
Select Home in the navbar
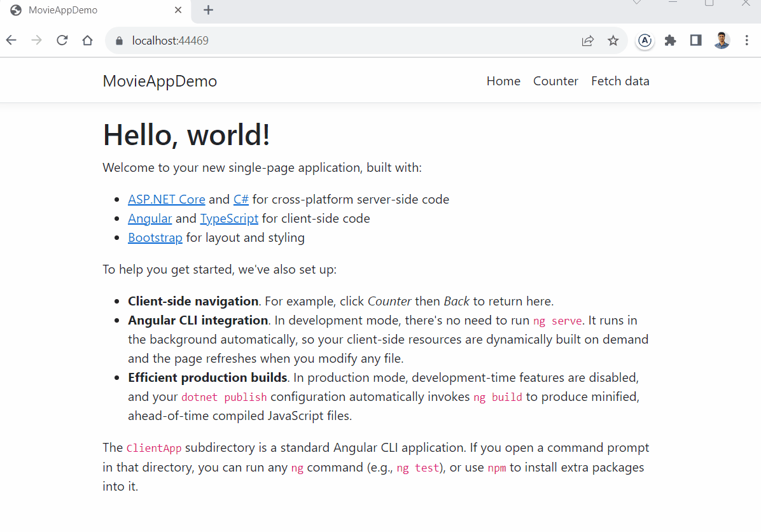(503, 81)
